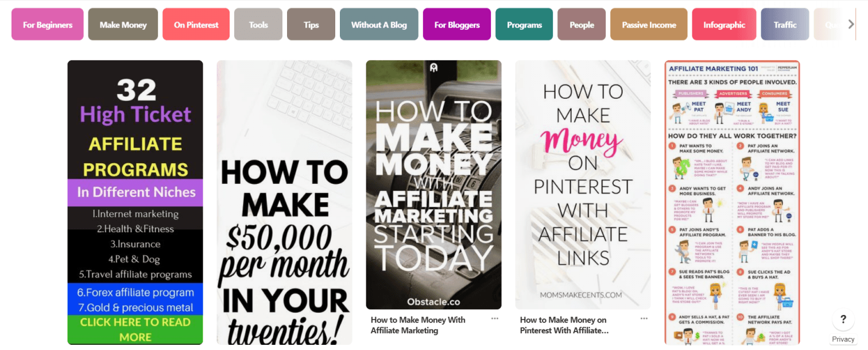The image size is (868, 350).
Task: Open the '$50,000 per month' pin image
Action: pyautogui.click(x=284, y=202)
